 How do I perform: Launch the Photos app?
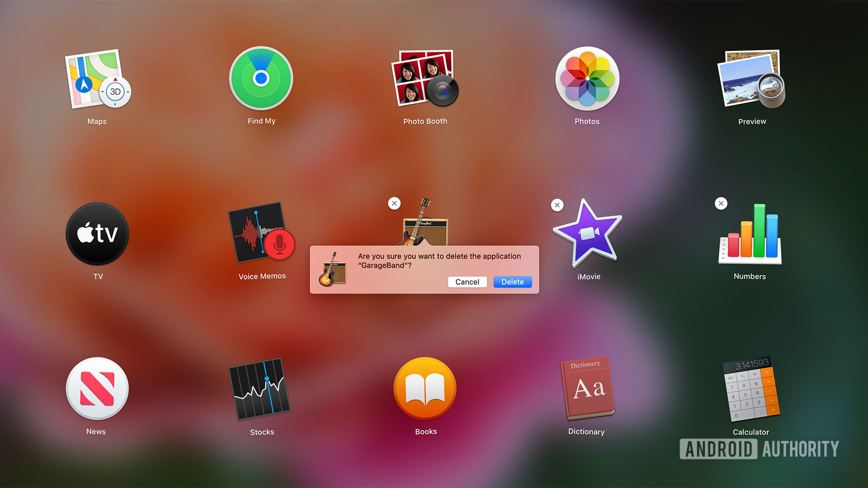click(x=587, y=79)
